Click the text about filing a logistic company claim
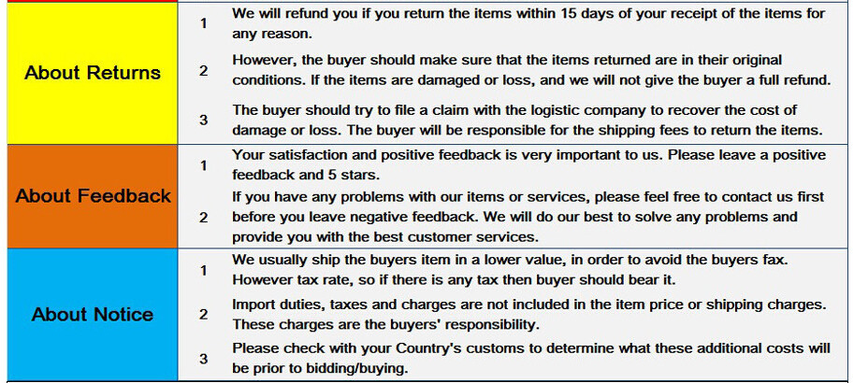The height and width of the screenshot is (383, 868). coord(527,121)
